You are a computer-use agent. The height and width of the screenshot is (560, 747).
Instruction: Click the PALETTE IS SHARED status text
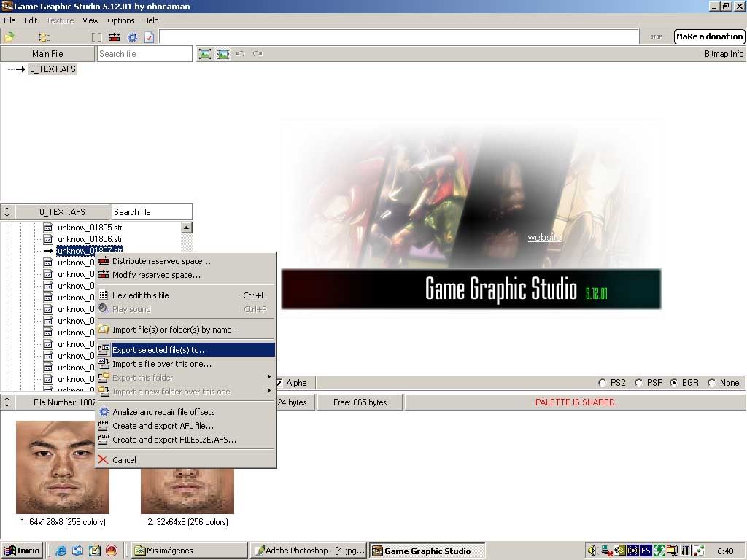point(575,402)
